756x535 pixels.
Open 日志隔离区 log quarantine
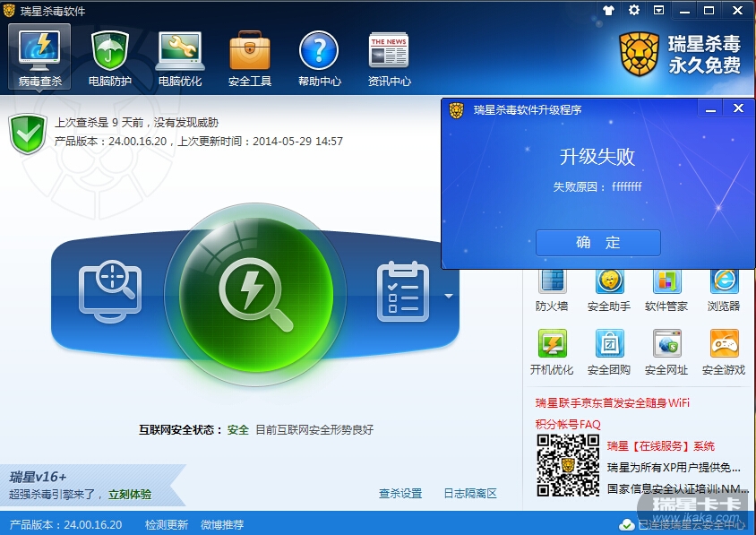click(x=470, y=494)
